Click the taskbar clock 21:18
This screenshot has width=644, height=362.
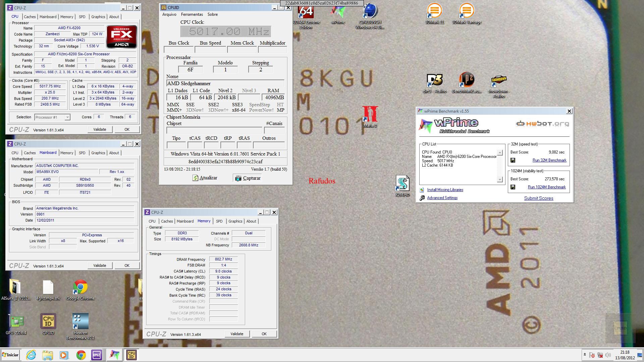[625, 355]
